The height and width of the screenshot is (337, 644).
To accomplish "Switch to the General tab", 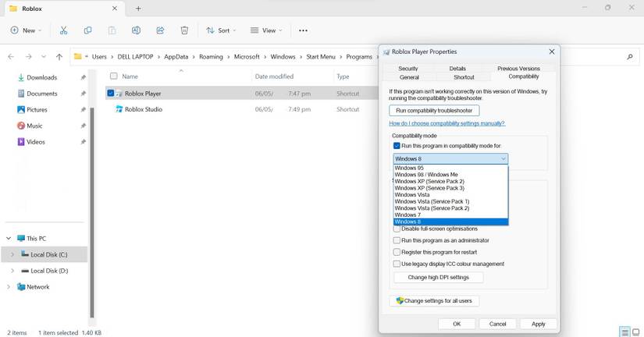I will pos(409,77).
